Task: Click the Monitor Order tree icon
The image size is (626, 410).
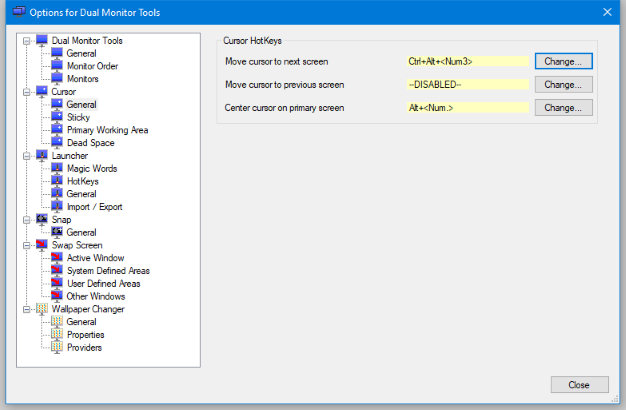Action: coord(57,66)
